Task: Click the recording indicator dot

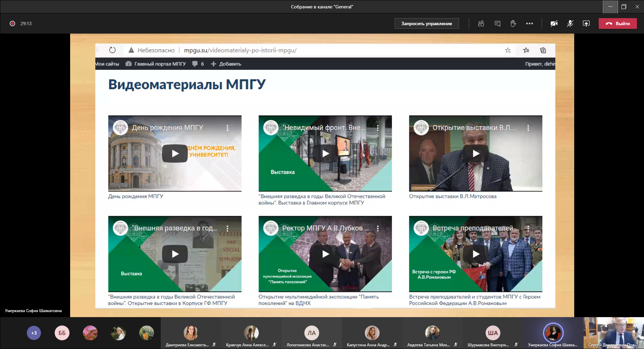Action: pos(12,23)
